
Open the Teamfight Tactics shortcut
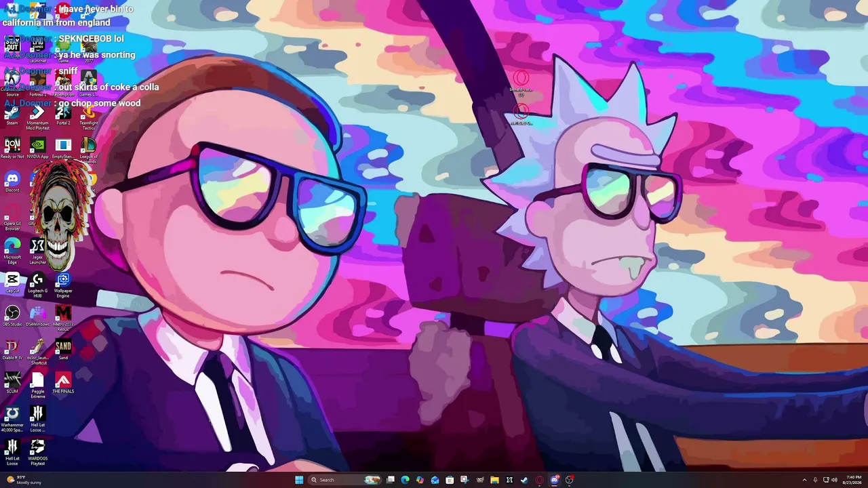click(89, 118)
